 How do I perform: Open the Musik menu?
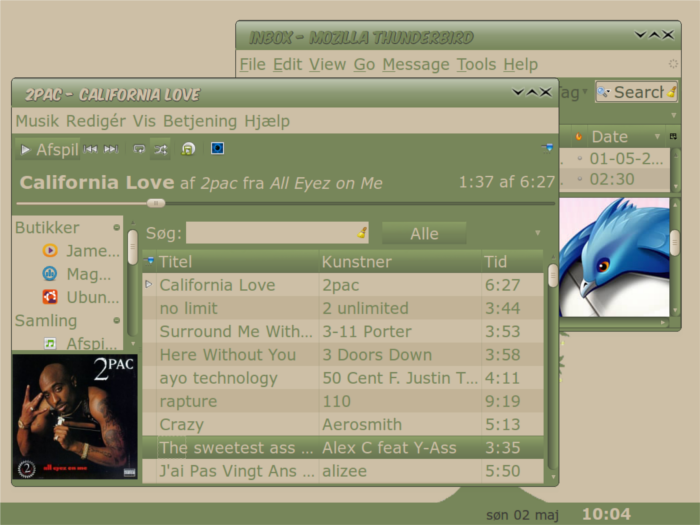pos(37,121)
